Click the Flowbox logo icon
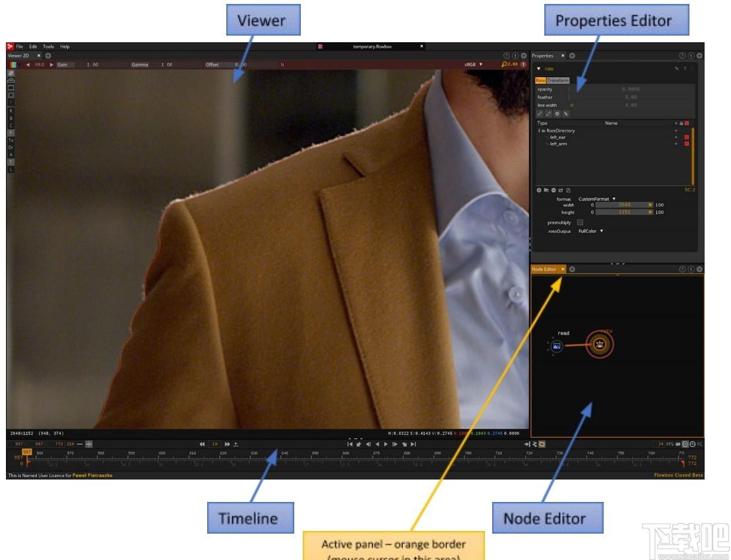 click(10, 46)
